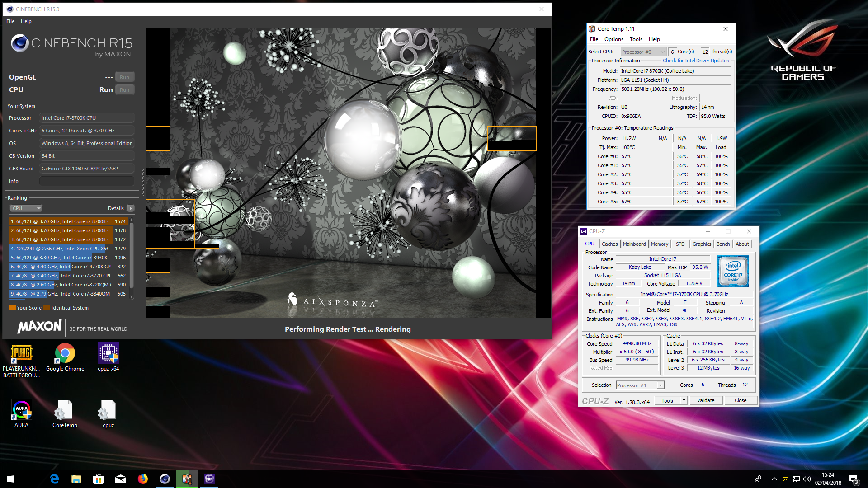Image resolution: width=868 pixels, height=488 pixels.
Task: Click the MAXON logo in Cinebench
Action: tap(39, 327)
